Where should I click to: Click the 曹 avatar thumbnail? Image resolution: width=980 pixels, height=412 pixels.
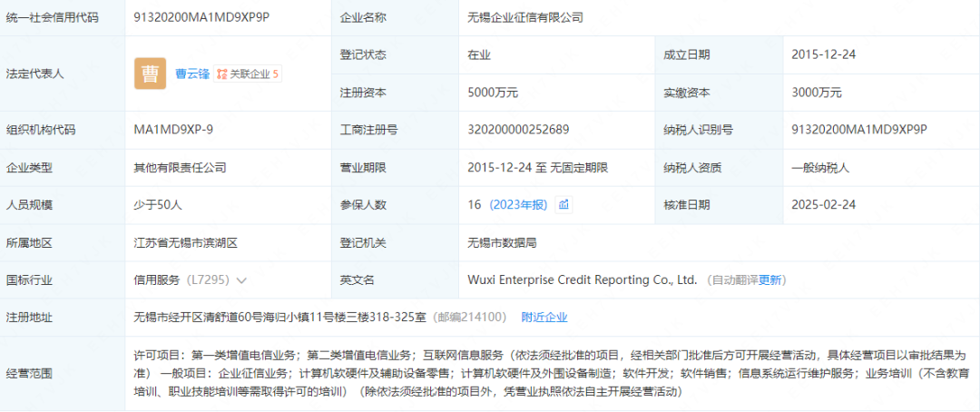(150, 74)
